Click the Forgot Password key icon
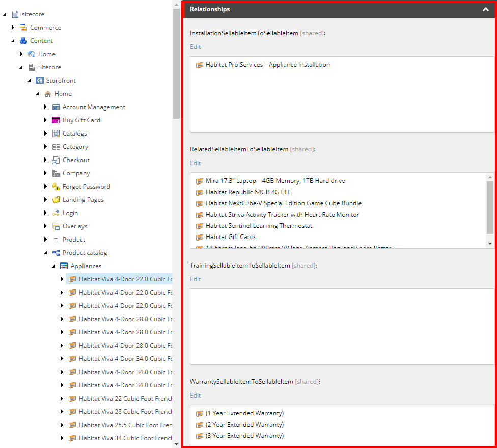This screenshot has height=448, width=497. [x=56, y=187]
